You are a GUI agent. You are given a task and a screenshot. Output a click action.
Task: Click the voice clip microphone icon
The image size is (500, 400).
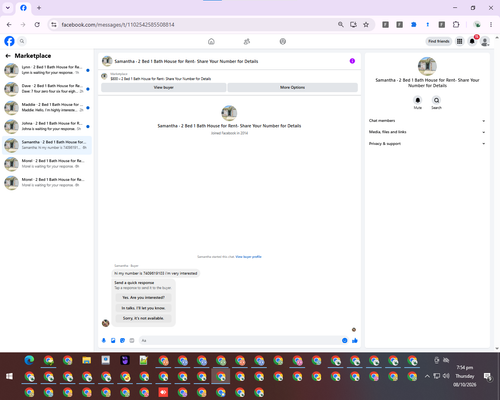coord(104,340)
